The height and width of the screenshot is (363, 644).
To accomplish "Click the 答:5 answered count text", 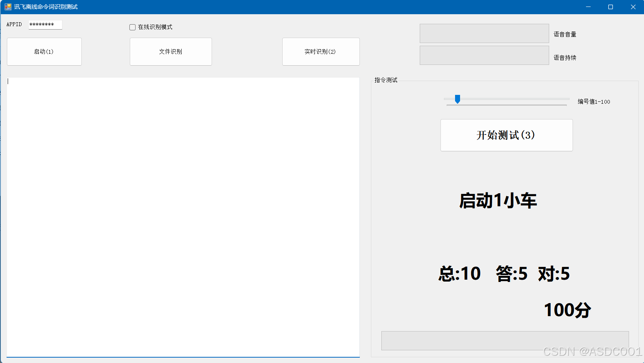I will 512,274.
